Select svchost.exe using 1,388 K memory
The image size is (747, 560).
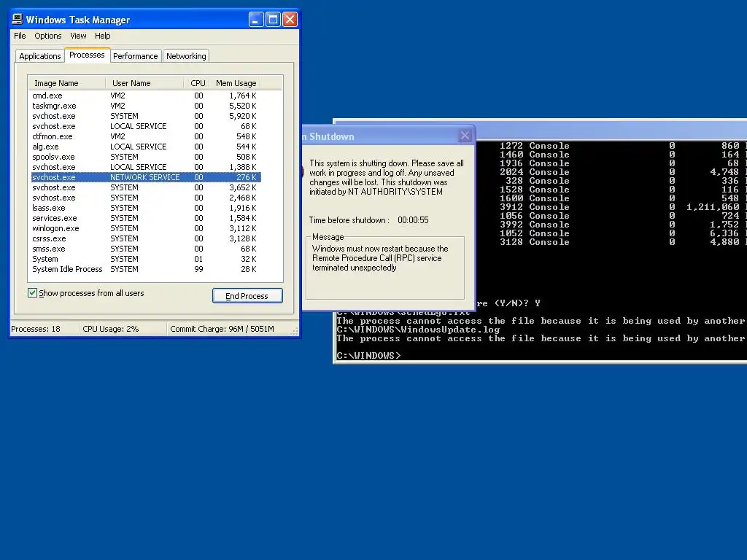tap(145, 167)
